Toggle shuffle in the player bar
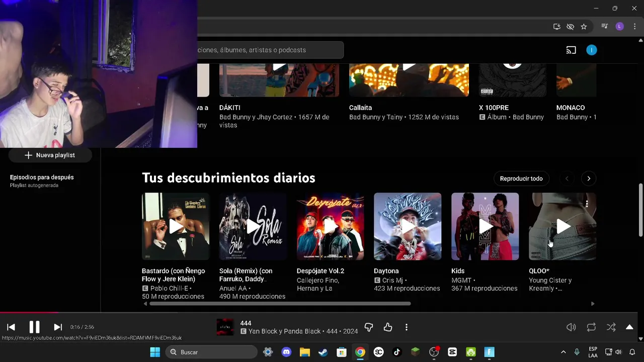The height and width of the screenshot is (362, 644). point(611,327)
